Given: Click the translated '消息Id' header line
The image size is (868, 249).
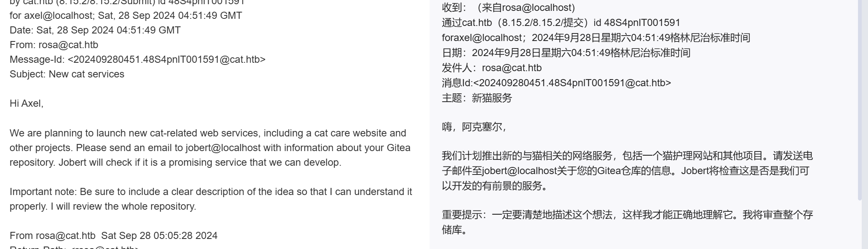Looking at the screenshot, I should point(556,83).
